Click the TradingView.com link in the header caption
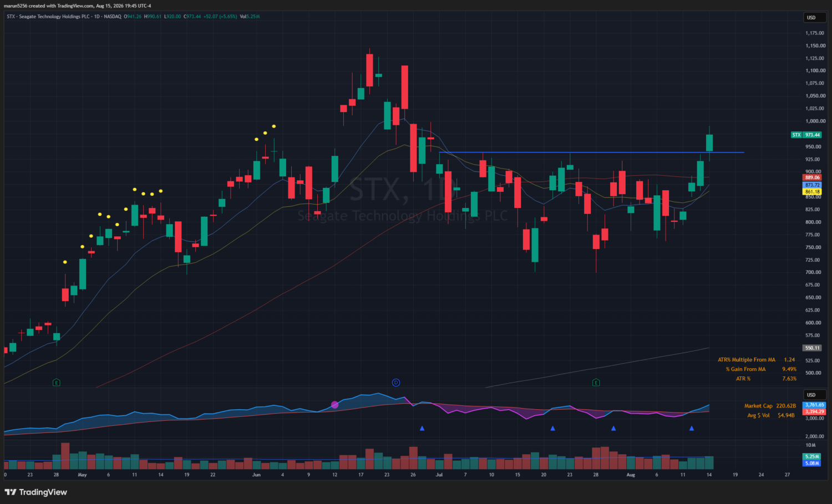This screenshot has height=504, width=832. point(75,6)
